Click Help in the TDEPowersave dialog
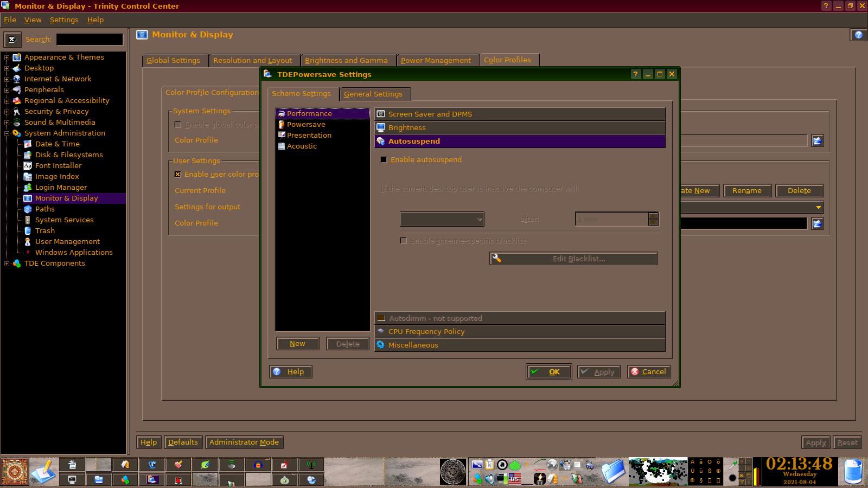This screenshot has width=868, height=488. point(291,371)
